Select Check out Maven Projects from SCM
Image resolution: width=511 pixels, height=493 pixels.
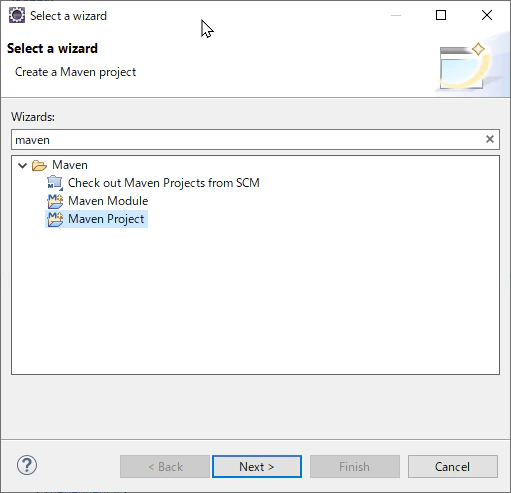163,183
